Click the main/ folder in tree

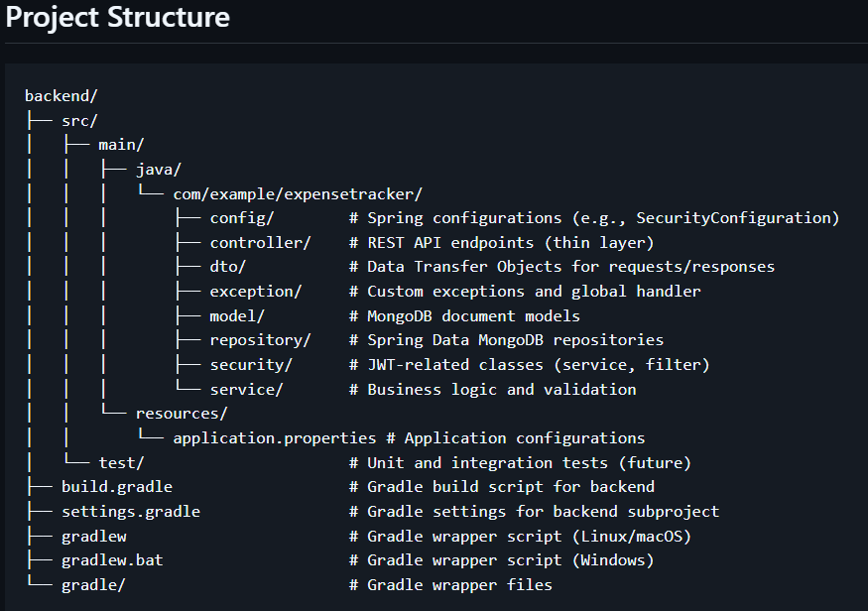click(121, 145)
